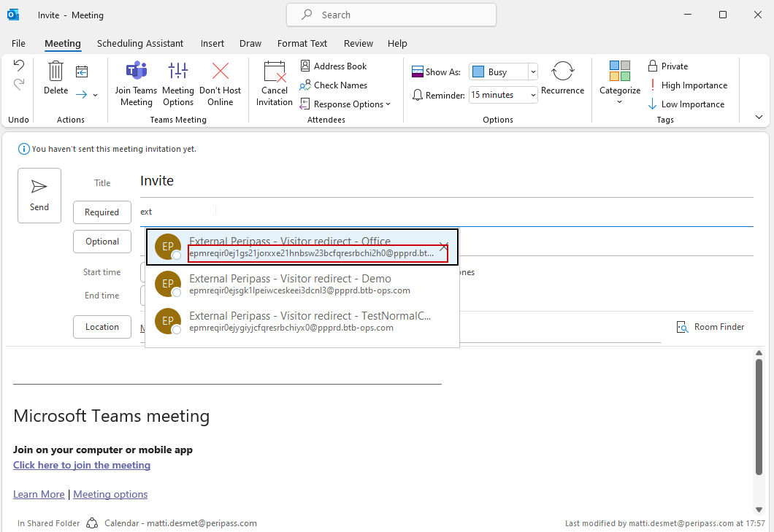Click the Undo arrow icon
This screenshot has width=774, height=532.
[x=19, y=66]
